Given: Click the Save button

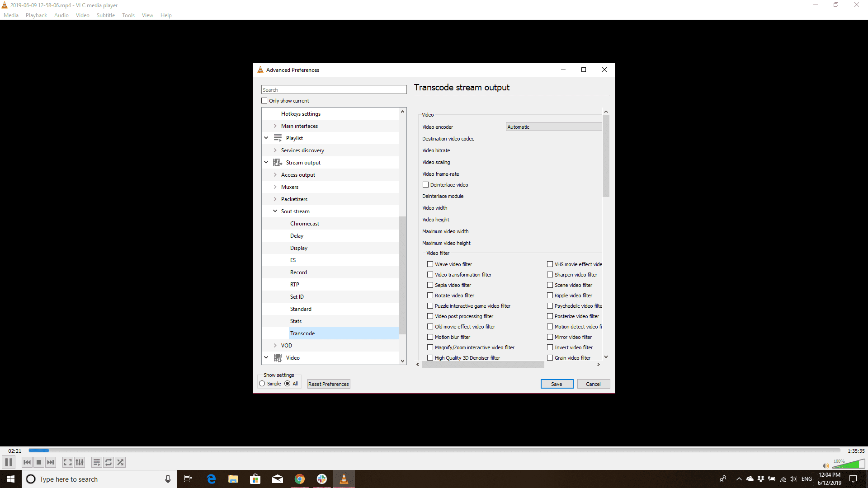Looking at the screenshot, I should pos(557,384).
